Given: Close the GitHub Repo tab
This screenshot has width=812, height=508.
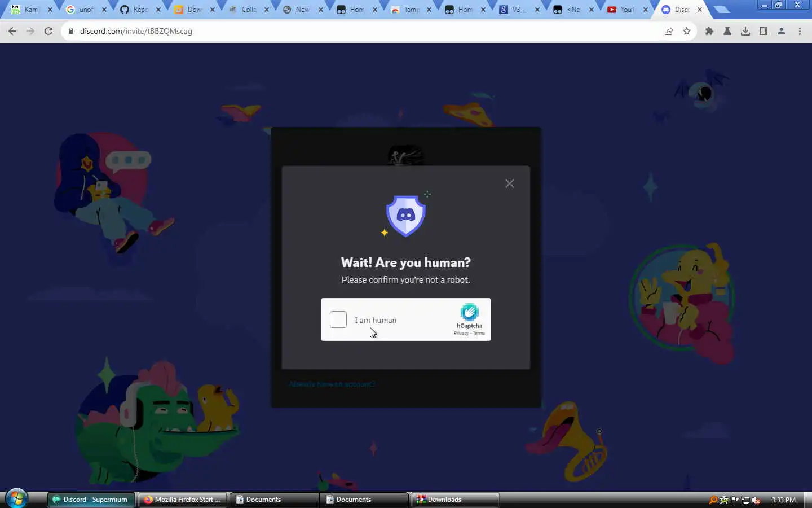Looking at the screenshot, I should click(158, 10).
